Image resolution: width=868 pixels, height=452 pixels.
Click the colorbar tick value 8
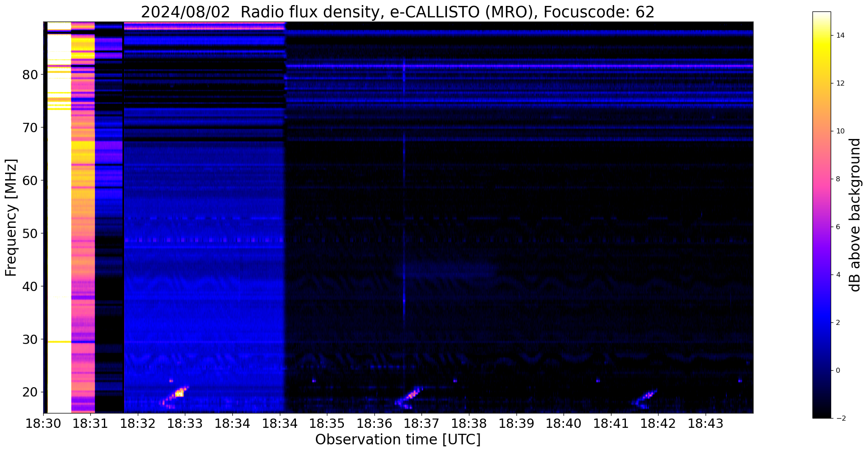[x=838, y=179]
